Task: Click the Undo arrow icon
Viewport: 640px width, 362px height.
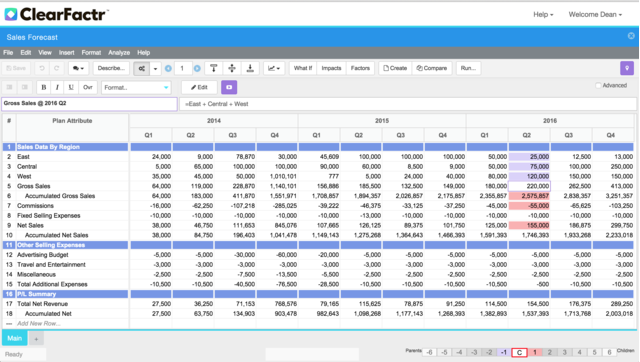Action: coord(42,68)
